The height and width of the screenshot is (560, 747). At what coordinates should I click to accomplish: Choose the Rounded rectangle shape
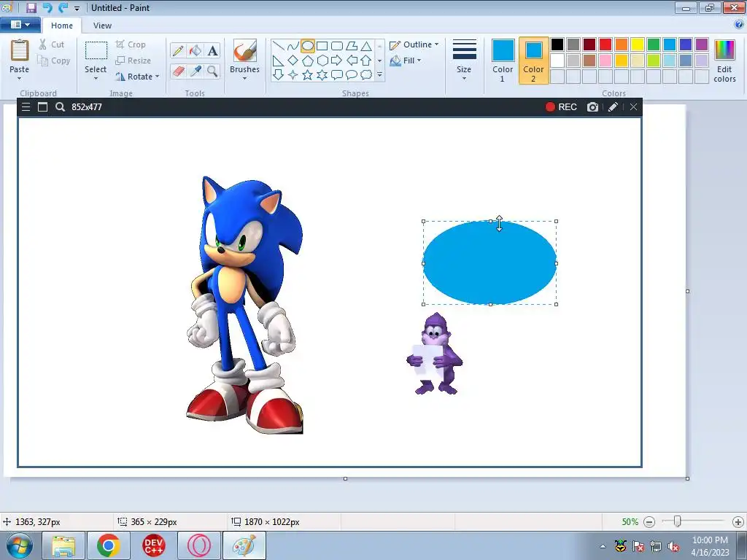pos(337,46)
